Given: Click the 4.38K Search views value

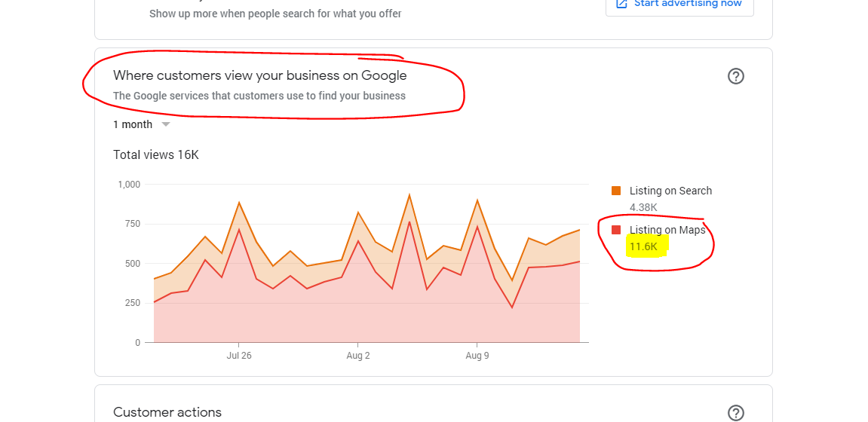Looking at the screenshot, I should 643,207.
